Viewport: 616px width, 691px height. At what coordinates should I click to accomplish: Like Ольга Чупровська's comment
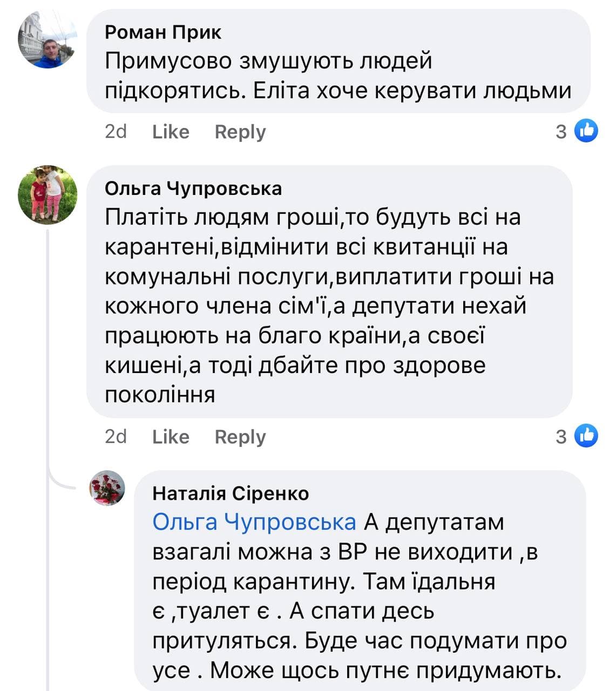click(171, 437)
